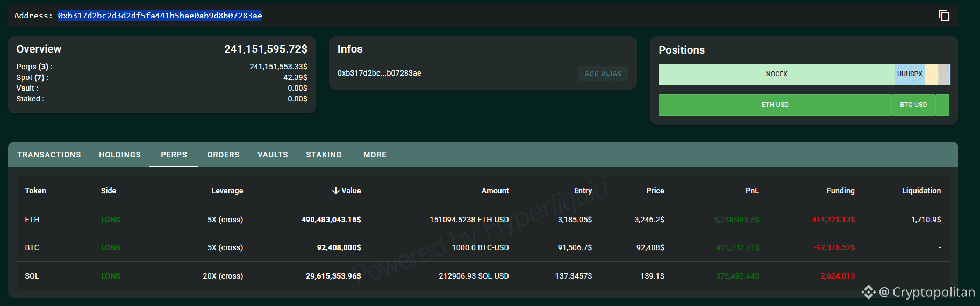Sort the table by Leverage column
980x306 pixels.
click(227, 191)
